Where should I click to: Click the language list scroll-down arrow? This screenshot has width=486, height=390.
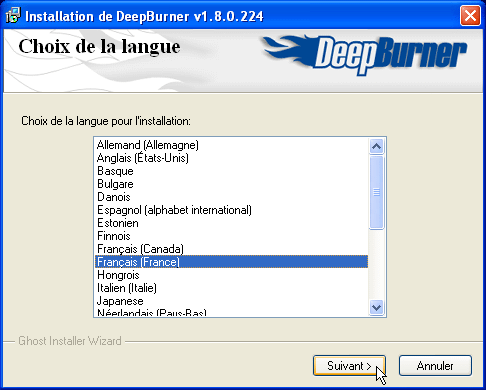pos(377,307)
